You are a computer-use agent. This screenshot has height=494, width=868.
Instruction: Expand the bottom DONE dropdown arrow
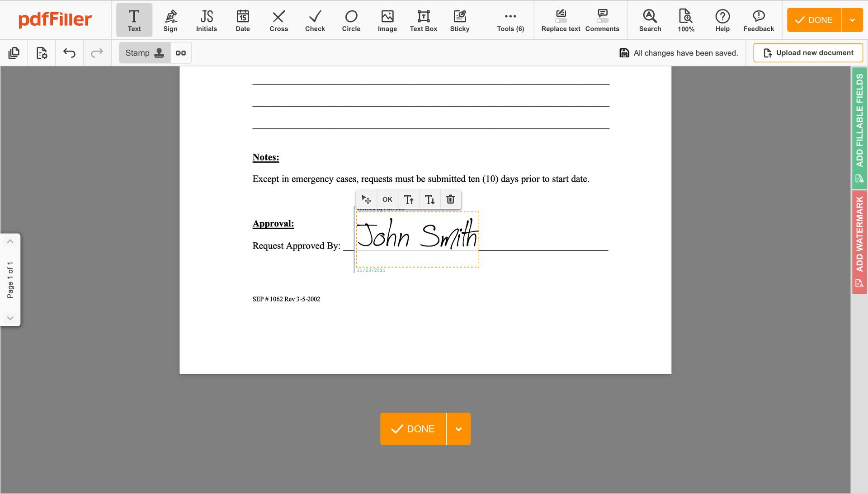click(459, 428)
